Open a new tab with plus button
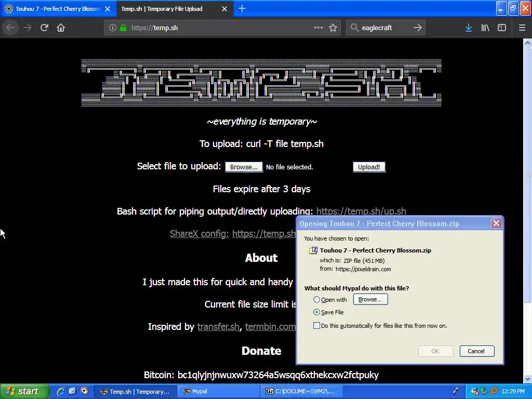Screen dimensions: 532x399 [x=242, y=8]
